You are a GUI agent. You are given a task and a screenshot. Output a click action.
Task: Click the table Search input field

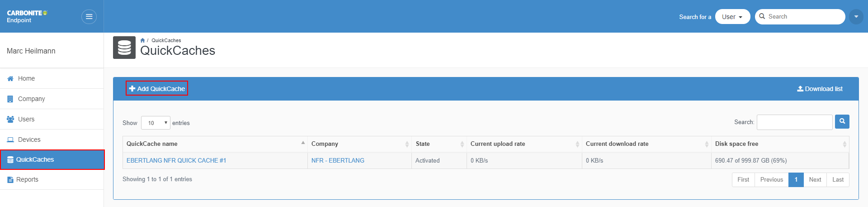[x=794, y=122]
